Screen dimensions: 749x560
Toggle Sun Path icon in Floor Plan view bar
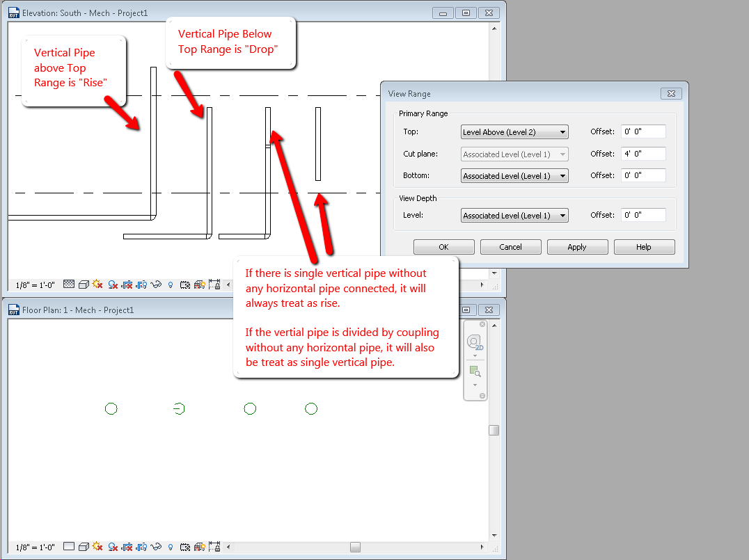click(97, 546)
